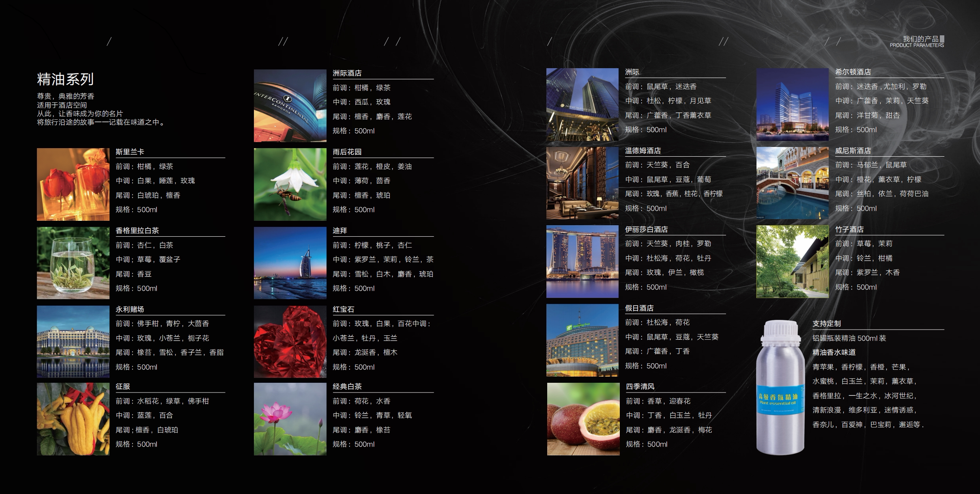Open the Buddha's hand fruit image

73,419
